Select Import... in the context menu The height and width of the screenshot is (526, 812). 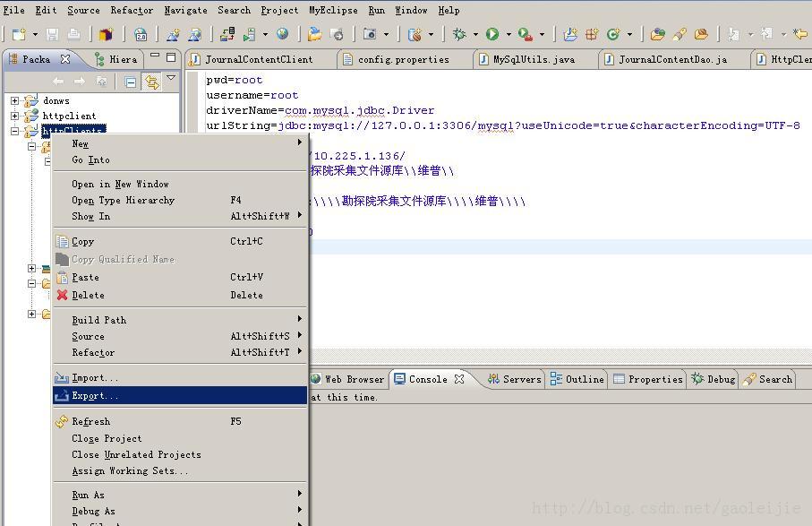pos(180,378)
